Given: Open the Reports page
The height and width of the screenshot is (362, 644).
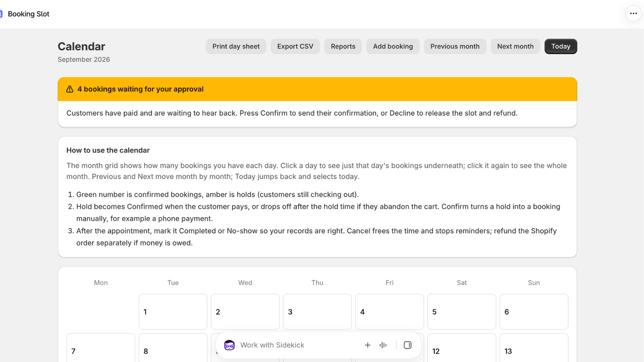Looking at the screenshot, I should (x=343, y=46).
